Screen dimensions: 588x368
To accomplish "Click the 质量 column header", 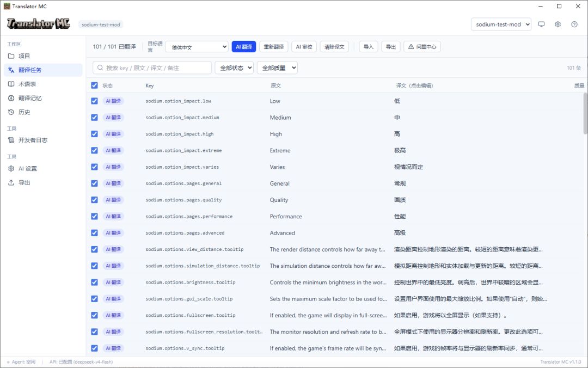I will (579, 85).
